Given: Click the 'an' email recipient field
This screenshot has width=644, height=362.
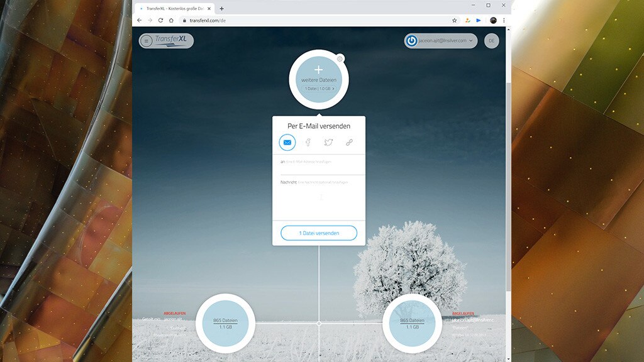Looking at the screenshot, I should [x=318, y=162].
